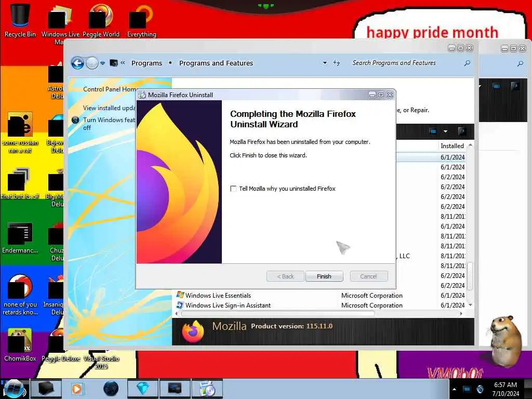Click the Microsoft Corporation publisher of Sign-in Assistant

[372, 305]
